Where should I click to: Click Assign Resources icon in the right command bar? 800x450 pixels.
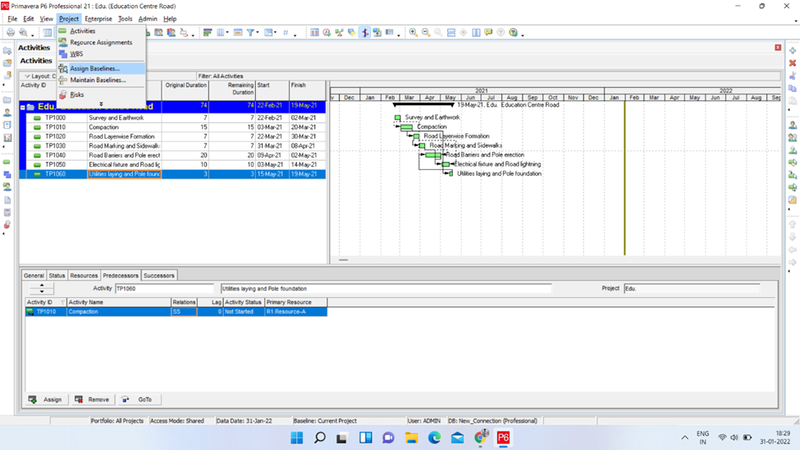(792, 125)
